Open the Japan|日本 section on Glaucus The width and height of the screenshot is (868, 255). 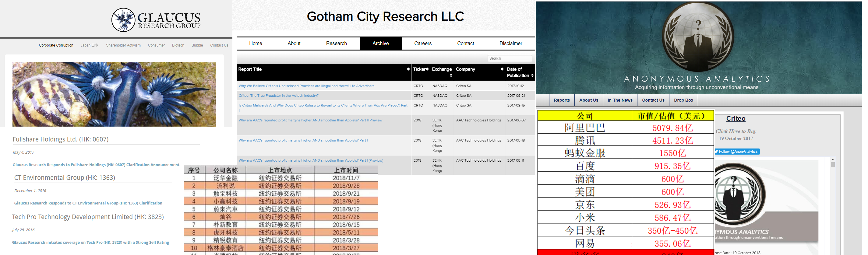(x=89, y=45)
